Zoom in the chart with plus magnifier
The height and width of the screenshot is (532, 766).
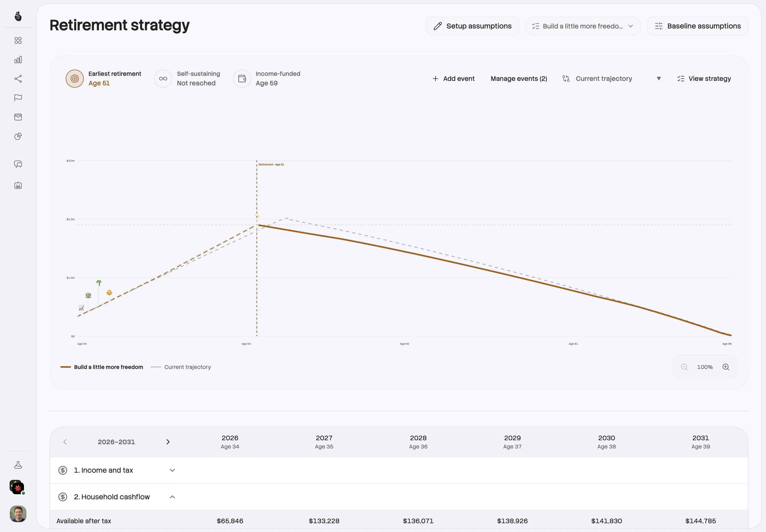point(726,367)
